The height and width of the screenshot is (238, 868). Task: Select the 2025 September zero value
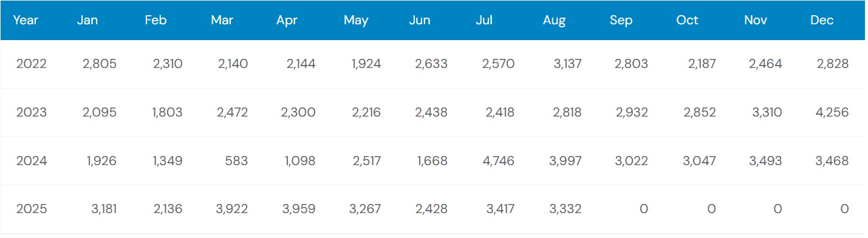coord(643,209)
